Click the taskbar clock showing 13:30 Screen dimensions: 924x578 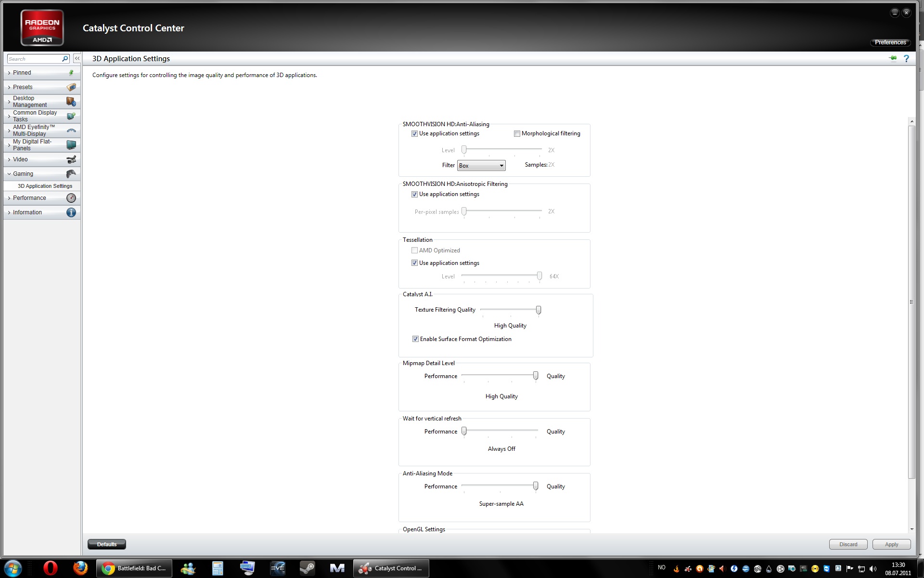point(898,565)
